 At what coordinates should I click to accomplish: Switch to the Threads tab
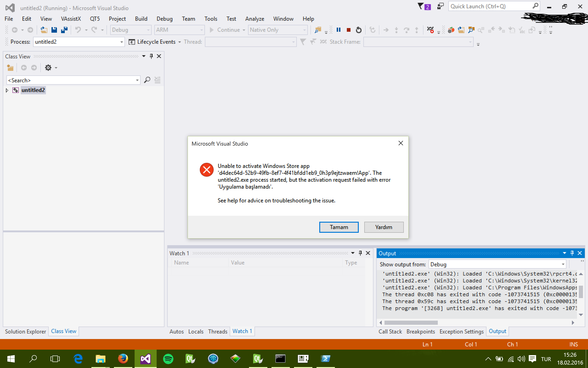[218, 331]
